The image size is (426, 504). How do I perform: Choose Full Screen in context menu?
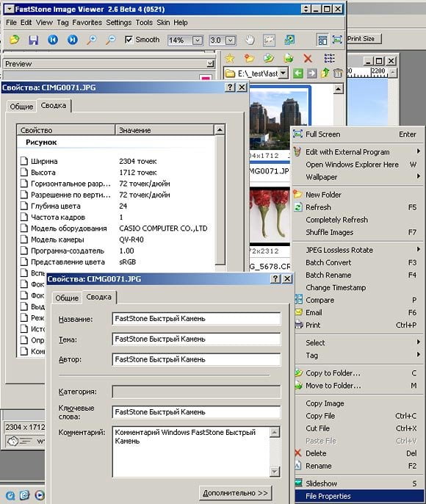coord(358,134)
